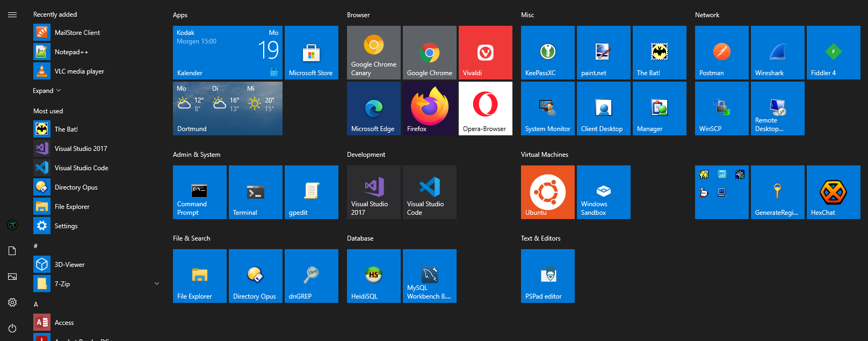Start the Ubuntu virtual machine tile
This screenshot has width=868, height=341.
tap(548, 192)
